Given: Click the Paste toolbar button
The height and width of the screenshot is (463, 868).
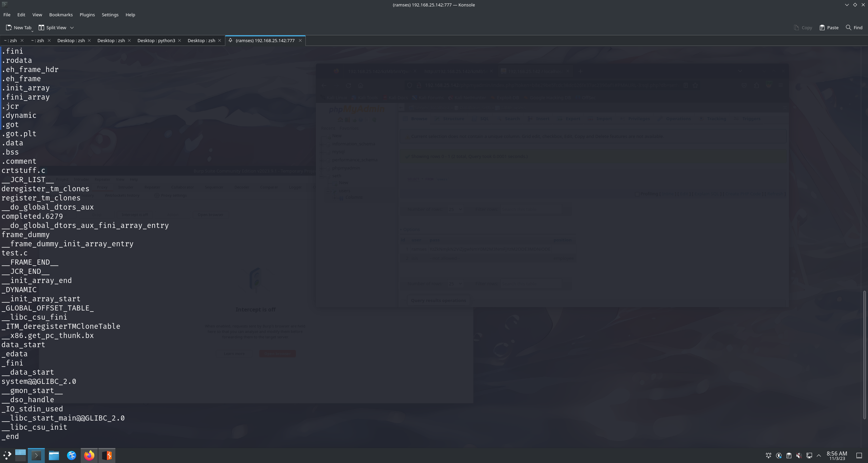Looking at the screenshot, I should coord(829,28).
